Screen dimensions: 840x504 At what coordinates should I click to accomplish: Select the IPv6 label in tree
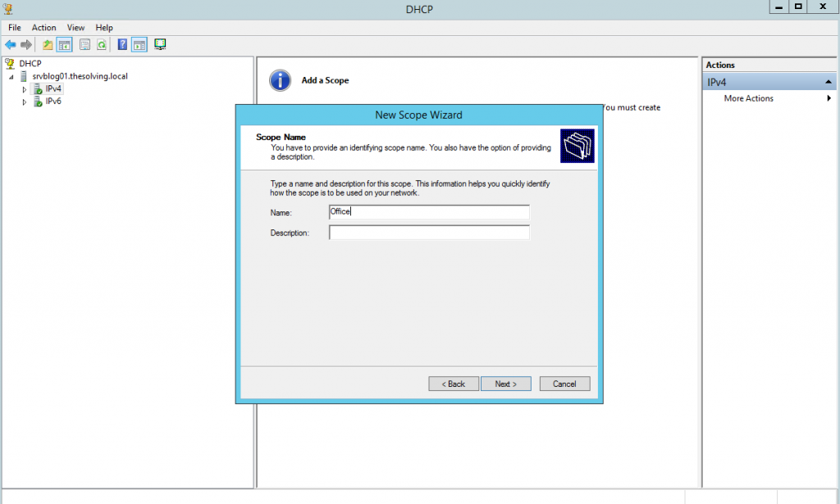(x=53, y=101)
